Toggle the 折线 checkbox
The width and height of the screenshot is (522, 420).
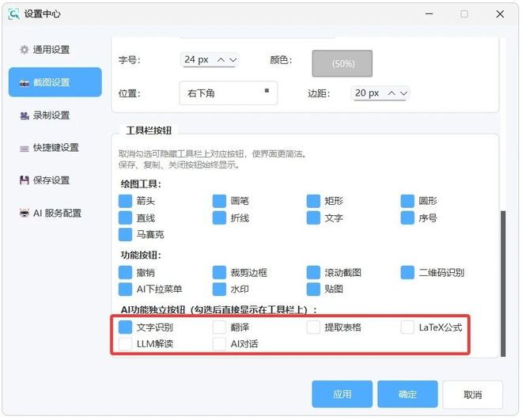pyautogui.click(x=219, y=218)
